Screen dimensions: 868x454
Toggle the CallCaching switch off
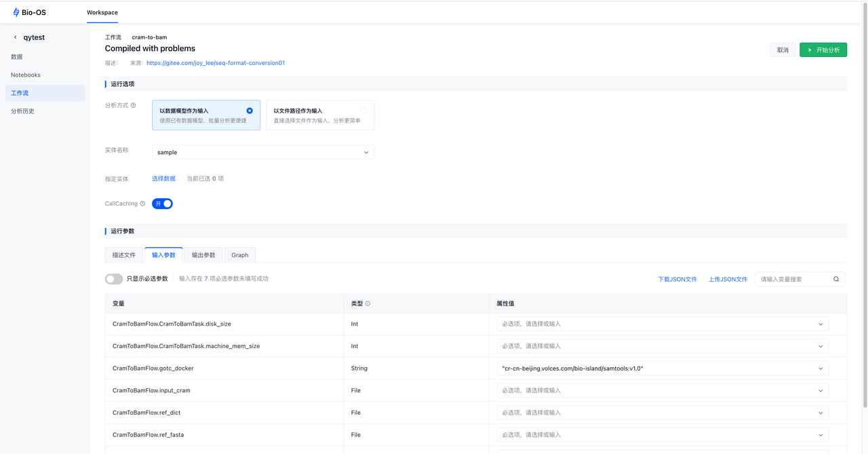pyautogui.click(x=163, y=204)
